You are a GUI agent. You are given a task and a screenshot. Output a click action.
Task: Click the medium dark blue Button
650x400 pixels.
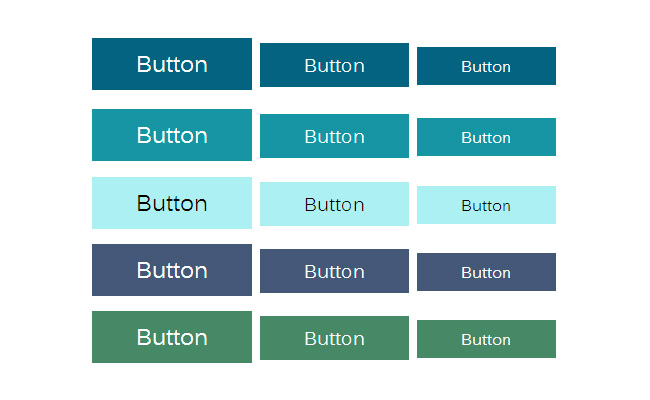334,65
